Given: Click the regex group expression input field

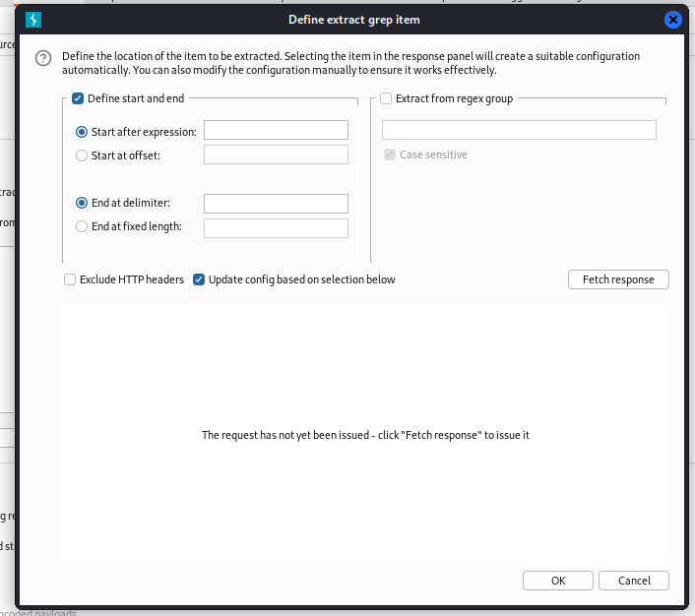Looking at the screenshot, I should (519, 130).
